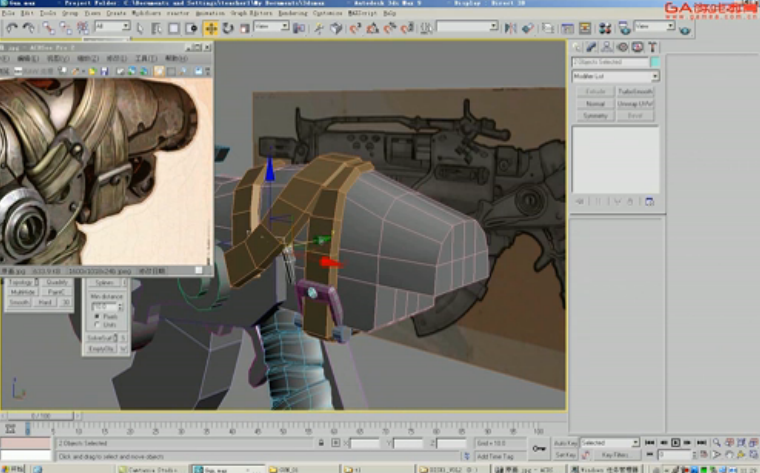Click the Unwrap UVW modifier button

click(x=635, y=104)
